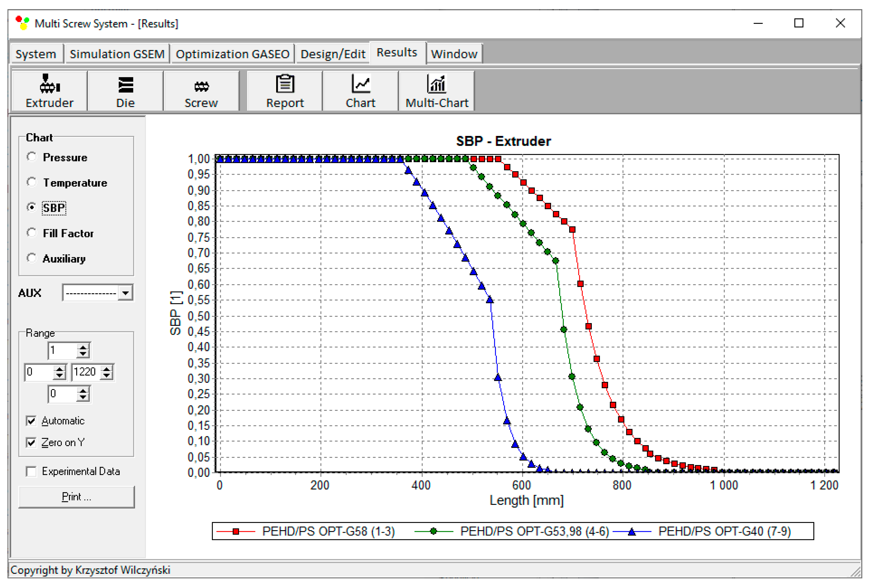Click the 'SBP - Extruder' chart title
The height and width of the screenshot is (588, 870).
503,141
